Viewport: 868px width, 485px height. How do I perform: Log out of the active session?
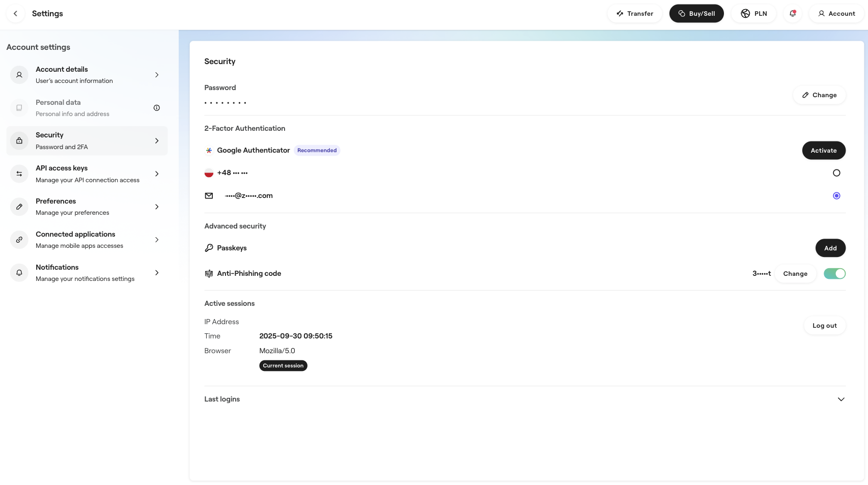824,325
